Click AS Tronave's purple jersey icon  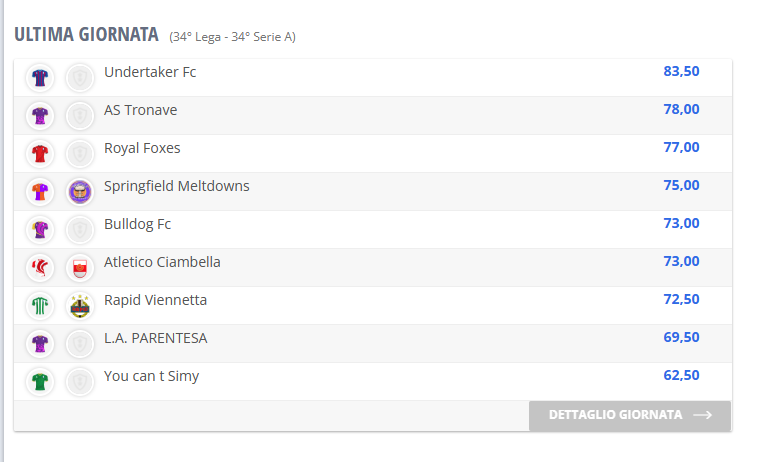click(x=40, y=116)
